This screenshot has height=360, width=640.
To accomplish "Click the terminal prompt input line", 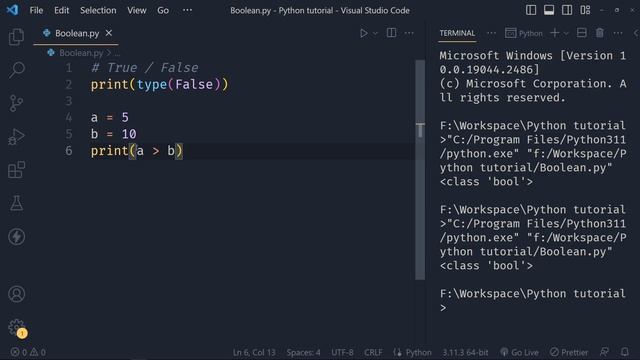I will 533,301.
